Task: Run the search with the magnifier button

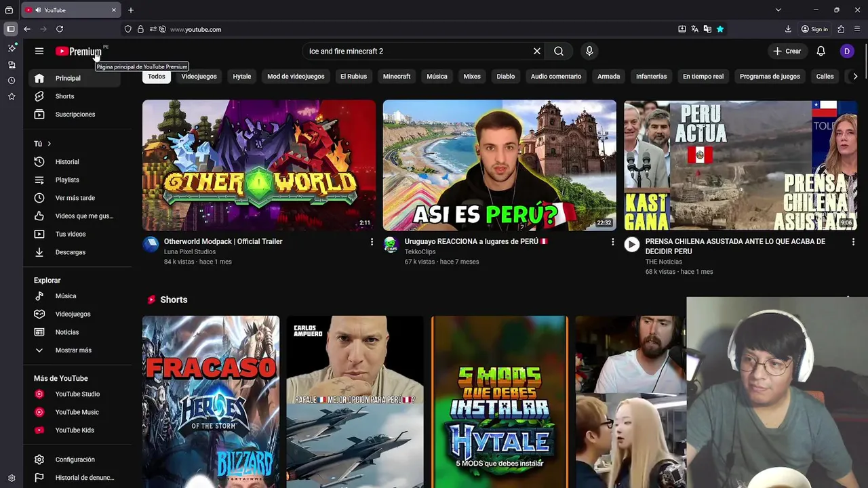Action: point(559,51)
